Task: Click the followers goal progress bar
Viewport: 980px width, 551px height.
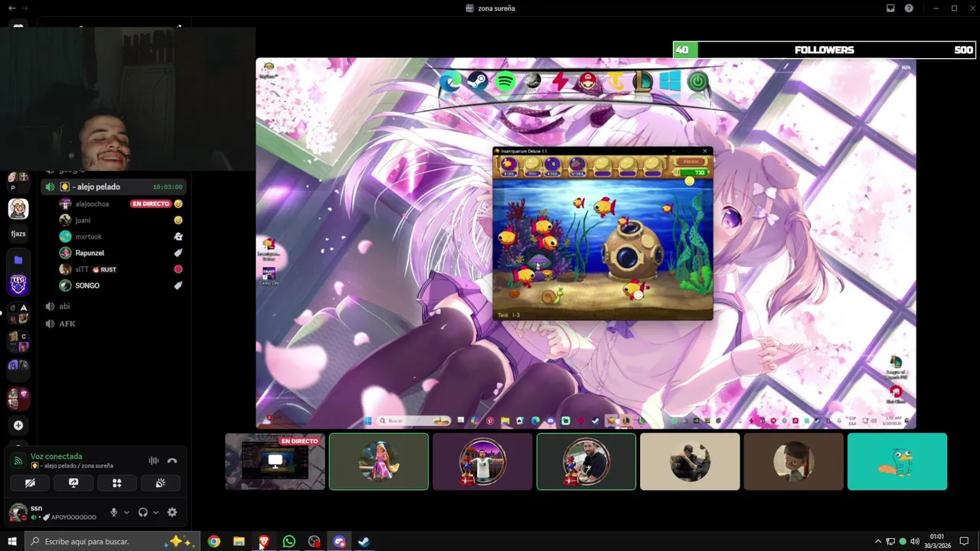Action: (x=824, y=50)
